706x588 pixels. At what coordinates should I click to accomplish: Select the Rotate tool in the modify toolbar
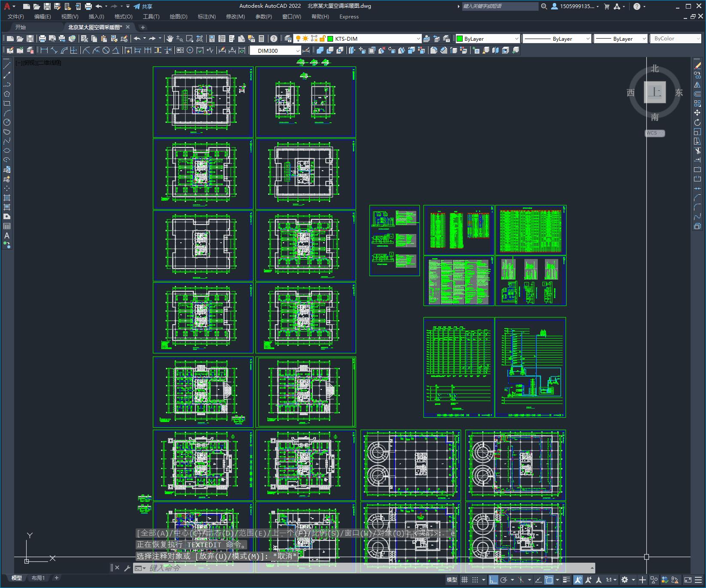[x=697, y=122]
